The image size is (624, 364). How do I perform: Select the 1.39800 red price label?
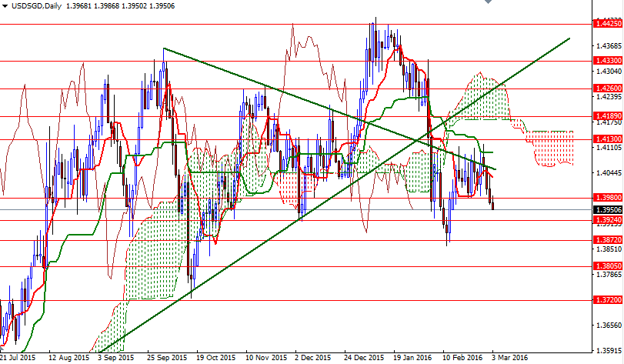[608, 197]
